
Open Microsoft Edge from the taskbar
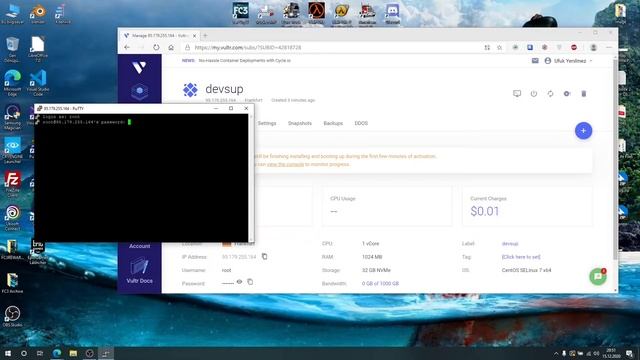click(x=57, y=353)
